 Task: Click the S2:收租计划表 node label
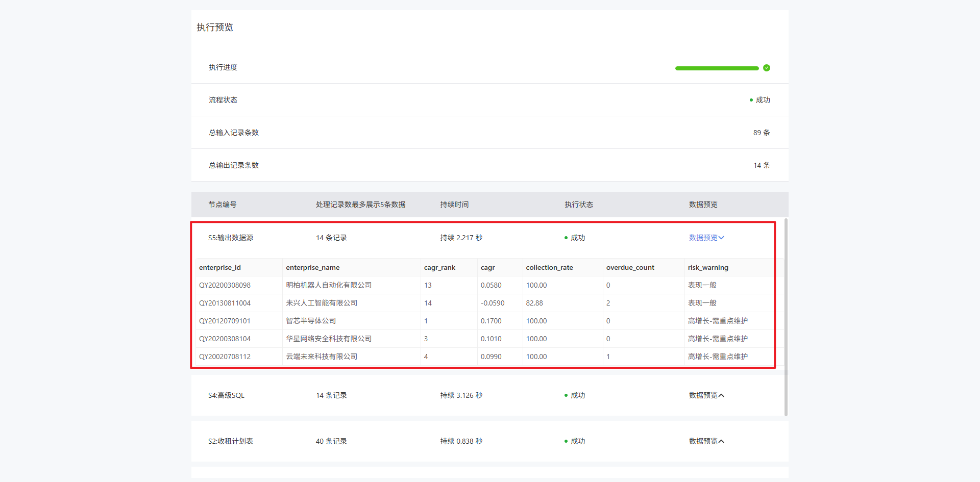pyautogui.click(x=230, y=441)
